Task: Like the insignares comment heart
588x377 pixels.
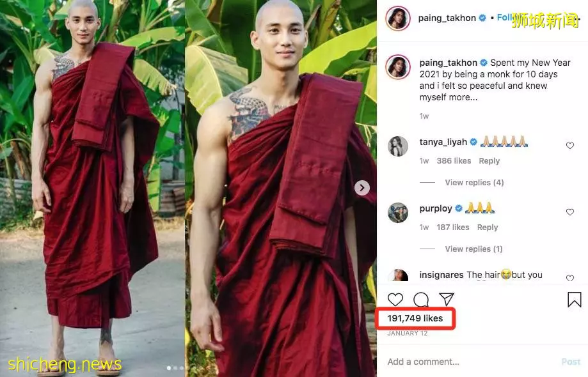Action: (x=570, y=278)
